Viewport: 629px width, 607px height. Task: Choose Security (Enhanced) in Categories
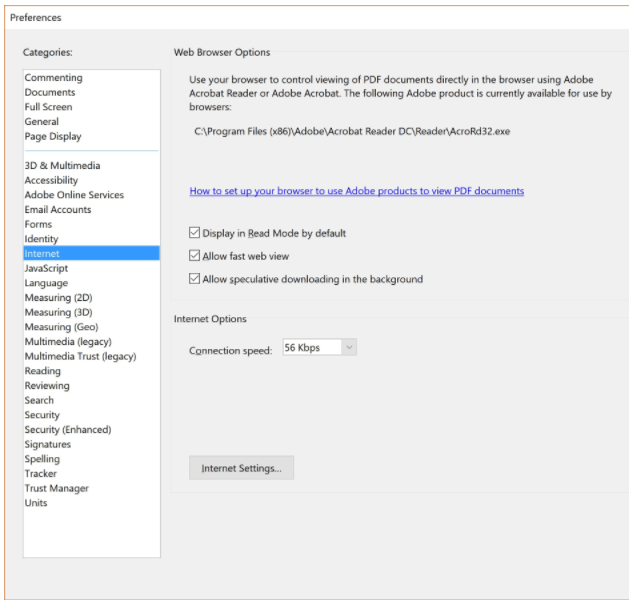[68, 430]
